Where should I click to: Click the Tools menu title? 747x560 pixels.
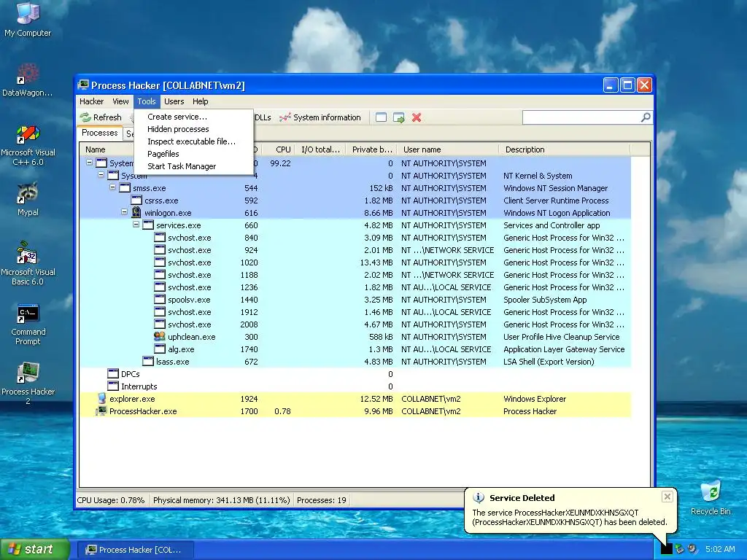146,101
